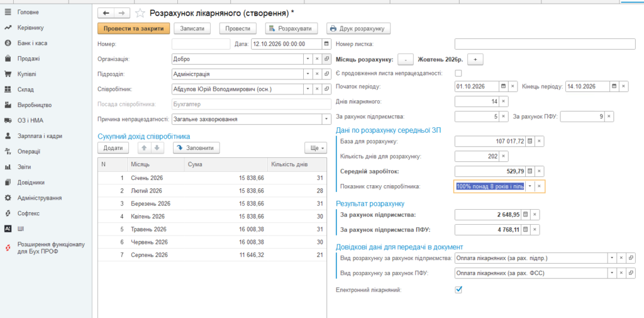Select the Серпень 2026 row
The height and width of the screenshot is (318, 644).
(x=212, y=255)
